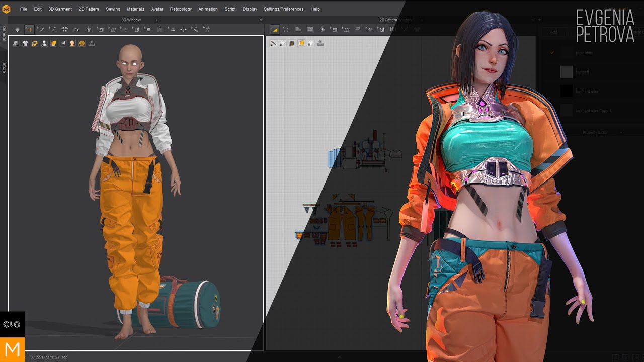Click the '2D Pattern Window' title label

click(395, 20)
